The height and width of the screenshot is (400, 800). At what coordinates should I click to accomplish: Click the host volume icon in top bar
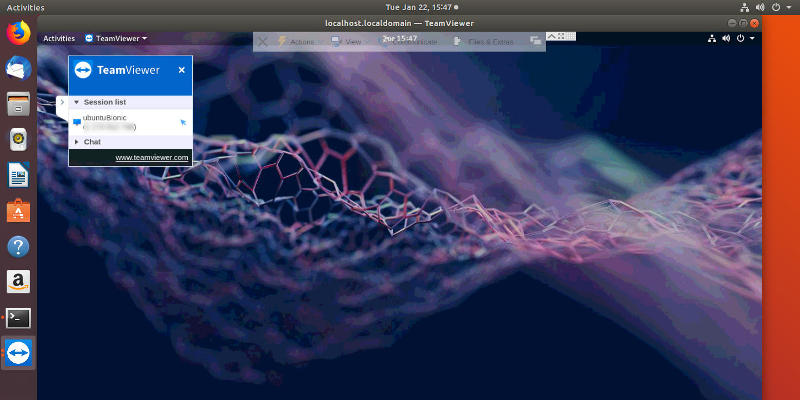click(x=760, y=8)
